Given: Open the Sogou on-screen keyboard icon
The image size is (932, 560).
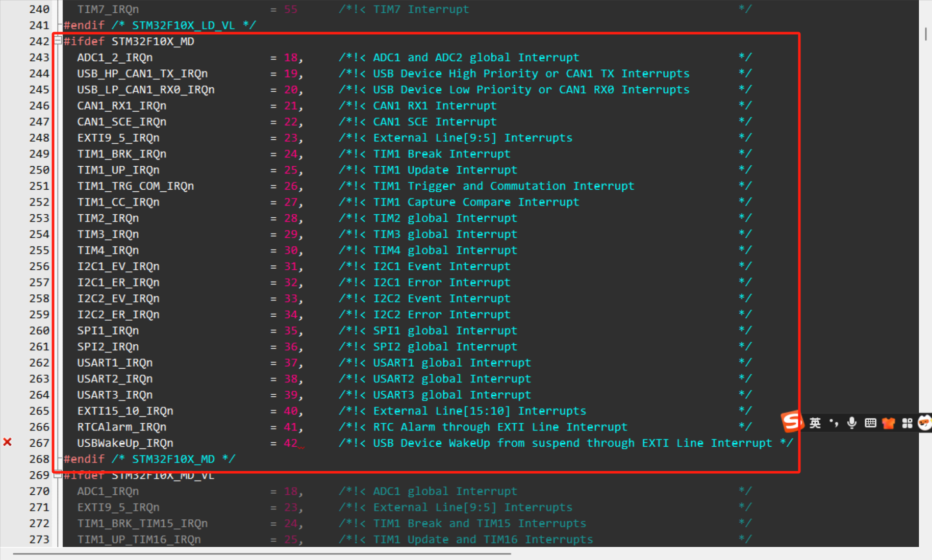Looking at the screenshot, I should 870,422.
